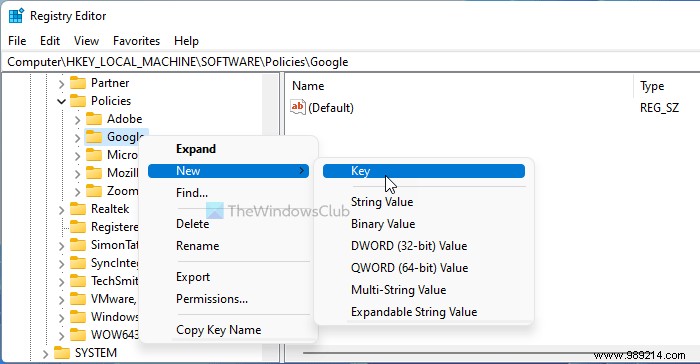Expand the SYSTEM tree node
Image resolution: width=700 pixels, height=364 pixels.
coord(45,354)
